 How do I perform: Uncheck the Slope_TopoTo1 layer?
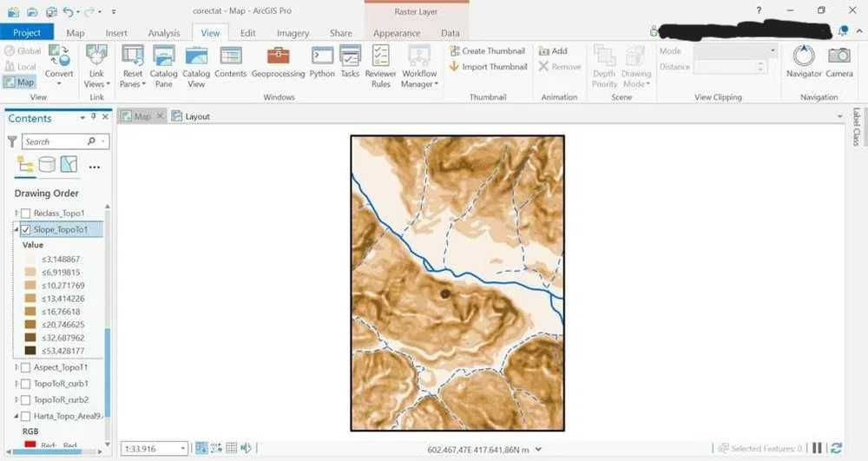25,230
